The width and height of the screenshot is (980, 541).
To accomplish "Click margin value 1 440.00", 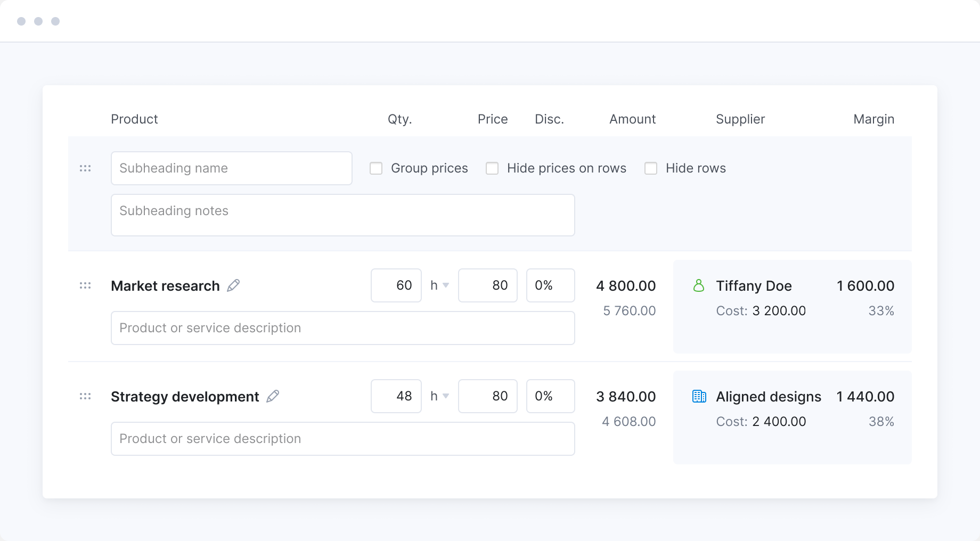I will 865,397.
